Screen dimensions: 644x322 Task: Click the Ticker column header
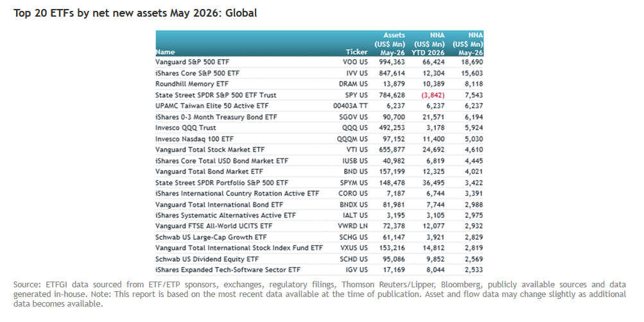(x=356, y=52)
